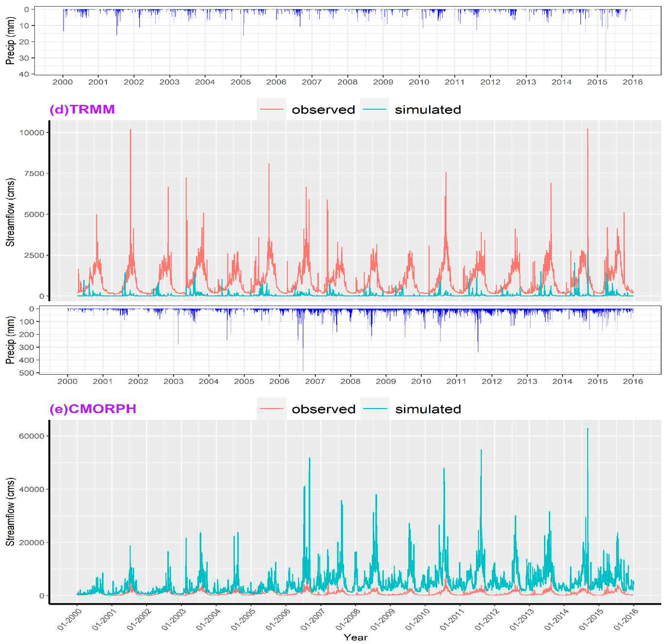Click the 60000 tick on CMORPH streamflow axis
This screenshot has height=644, width=667.
(x=31, y=436)
